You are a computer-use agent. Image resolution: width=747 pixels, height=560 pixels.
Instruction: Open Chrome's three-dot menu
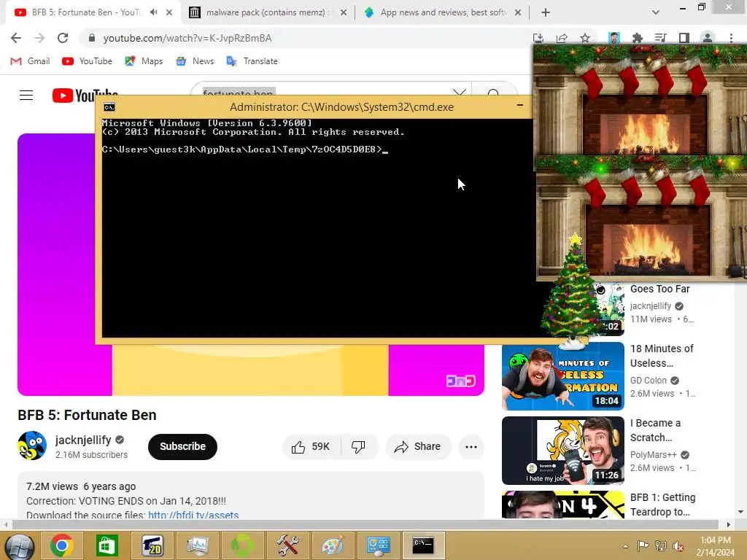point(731,38)
